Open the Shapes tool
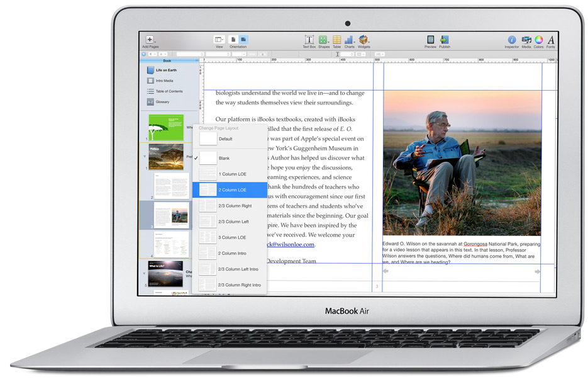This screenshot has height=387, width=588. point(323,40)
